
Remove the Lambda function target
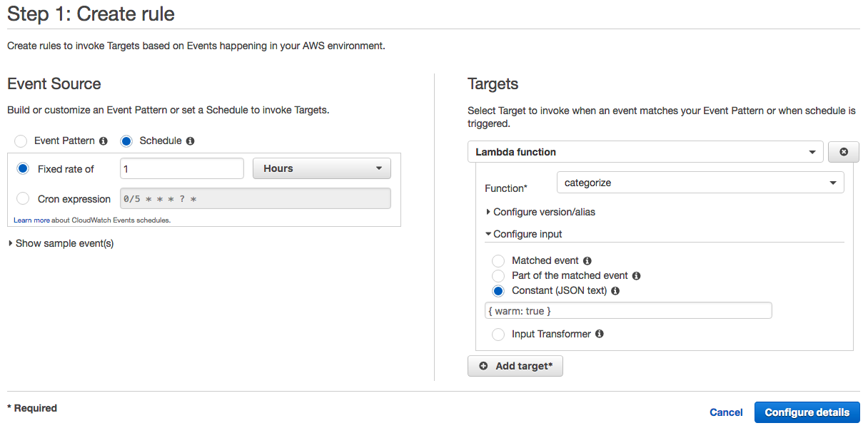843,151
